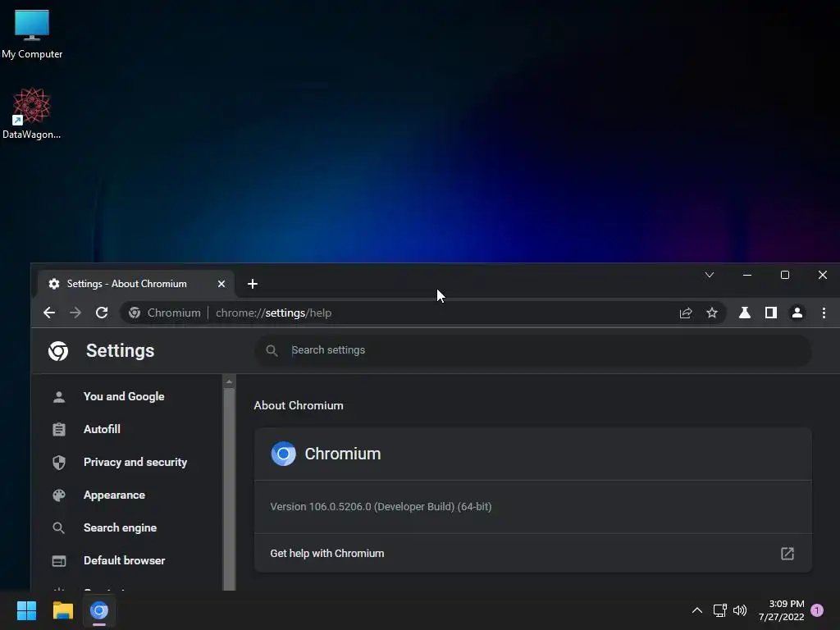Viewport: 840px width, 630px height.
Task: Open Get help with Chromium link
Action: pos(533,554)
